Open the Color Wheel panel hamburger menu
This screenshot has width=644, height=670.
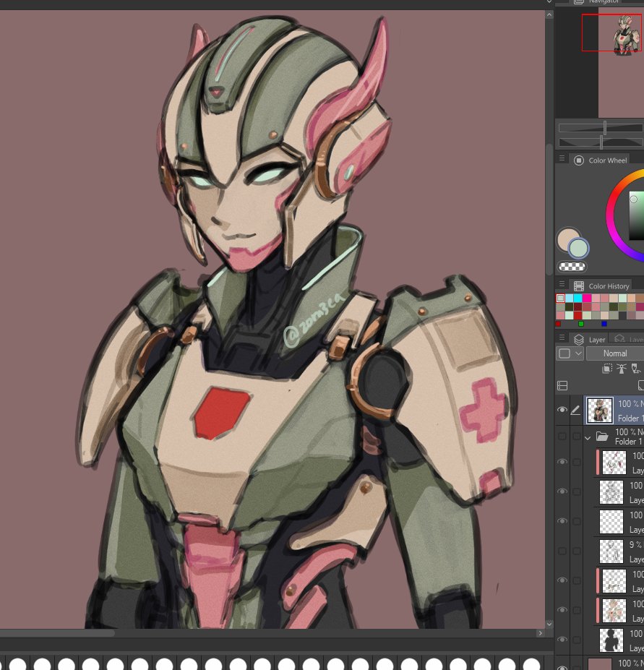point(562,158)
